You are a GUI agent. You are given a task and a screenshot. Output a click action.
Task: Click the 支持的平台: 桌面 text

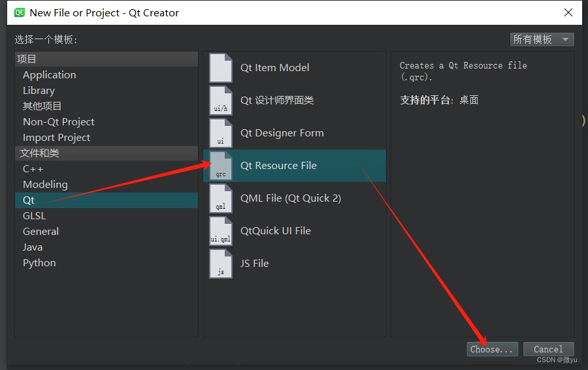(439, 100)
